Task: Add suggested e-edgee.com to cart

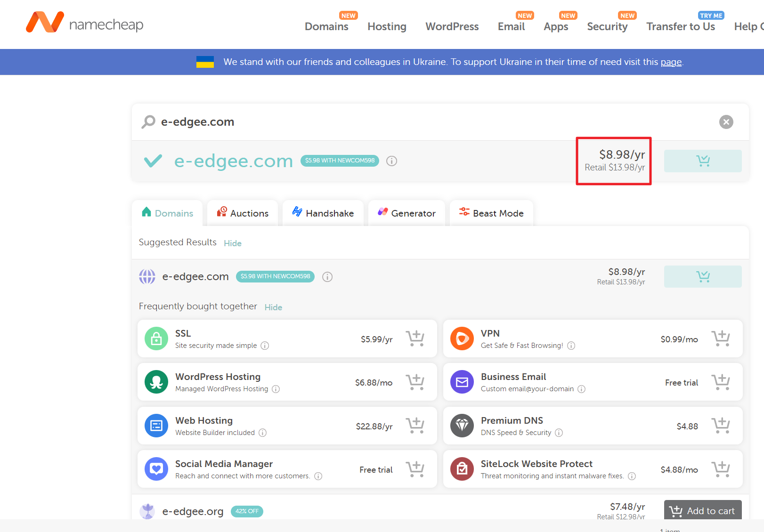Action: (703, 277)
